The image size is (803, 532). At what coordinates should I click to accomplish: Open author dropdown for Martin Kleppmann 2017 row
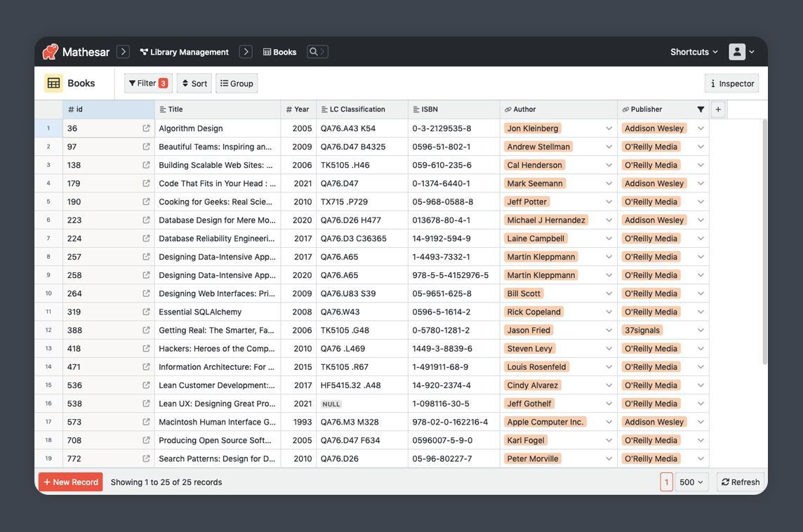(x=609, y=257)
